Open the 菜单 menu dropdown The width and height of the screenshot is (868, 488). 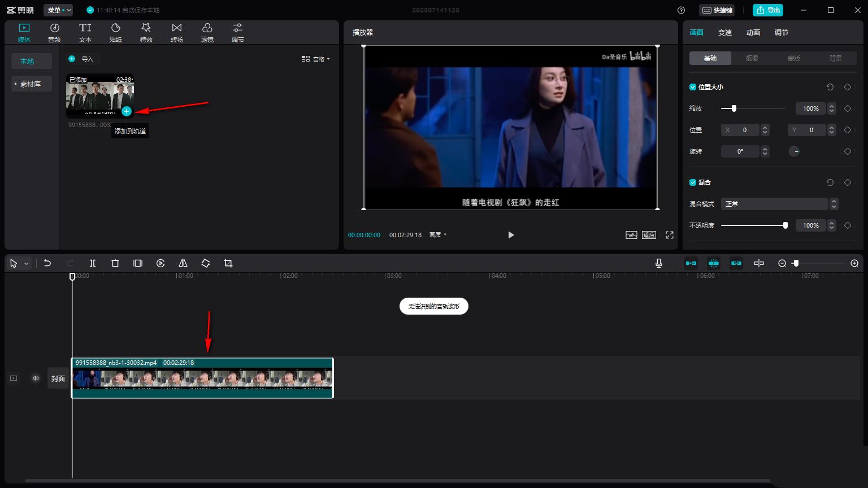point(58,10)
